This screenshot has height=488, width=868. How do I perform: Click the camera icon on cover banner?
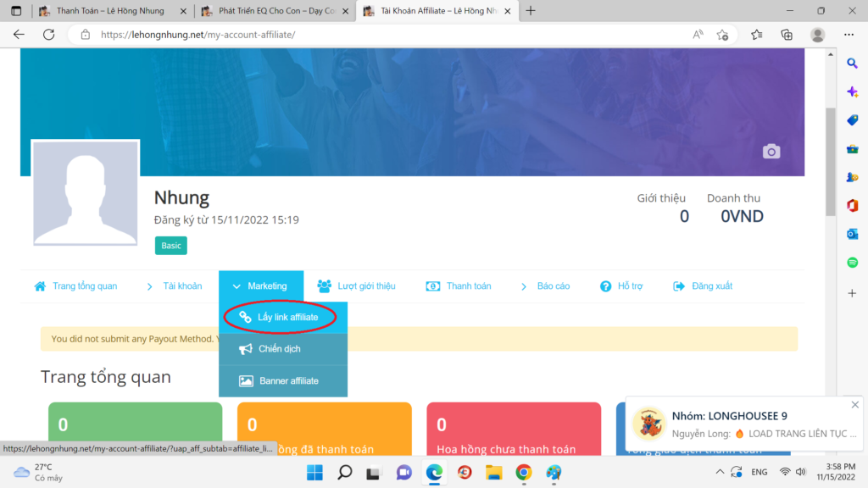pos(771,151)
